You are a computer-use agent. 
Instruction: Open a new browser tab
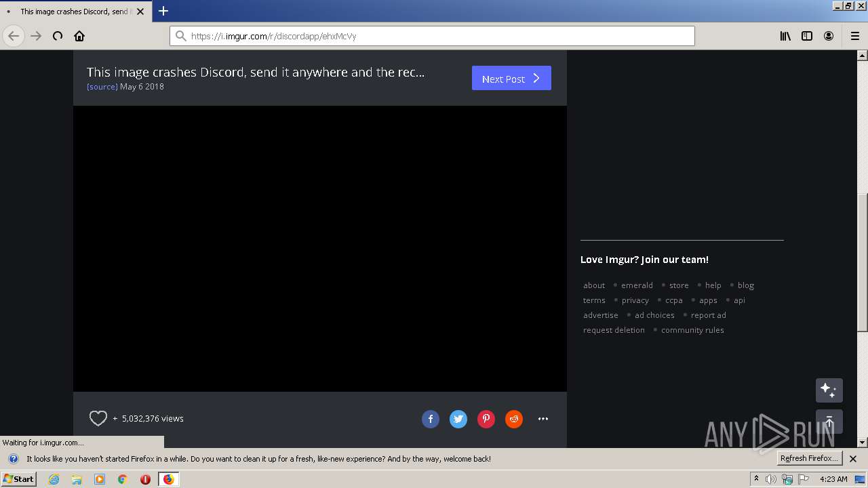(x=163, y=11)
